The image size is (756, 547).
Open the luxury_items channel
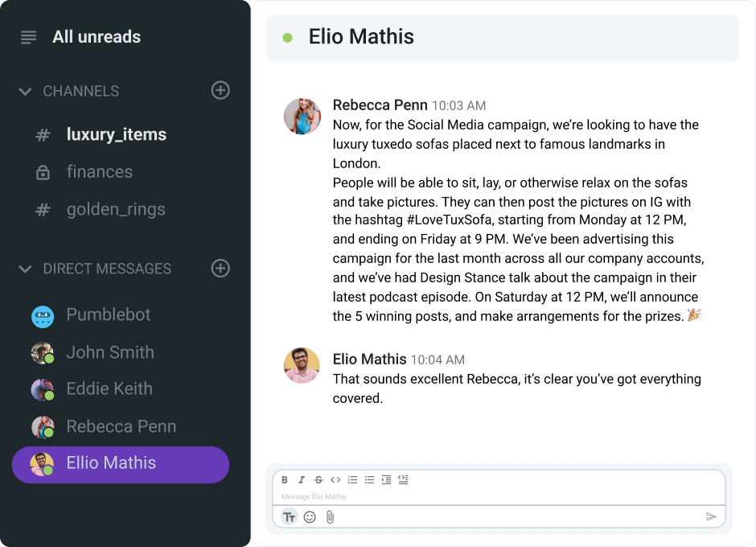pyautogui.click(x=116, y=134)
